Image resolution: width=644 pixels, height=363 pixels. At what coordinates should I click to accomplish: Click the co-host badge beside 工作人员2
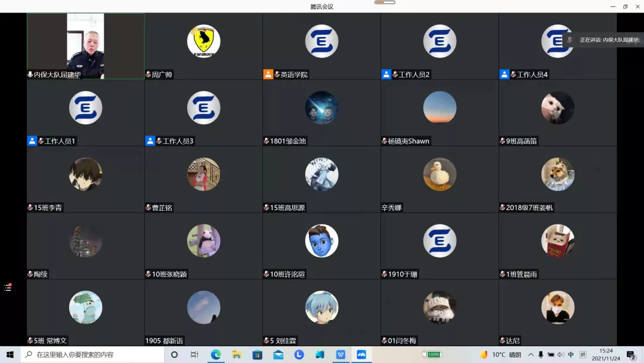(386, 75)
